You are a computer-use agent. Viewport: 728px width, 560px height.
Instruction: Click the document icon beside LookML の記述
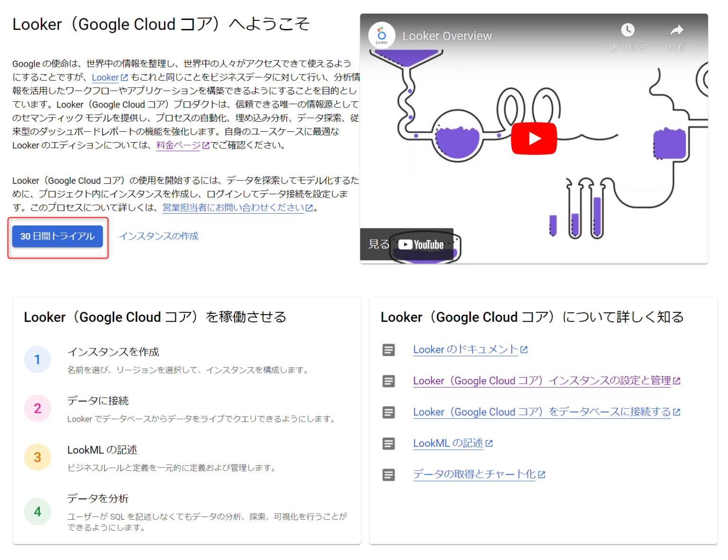click(x=389, y=443)
